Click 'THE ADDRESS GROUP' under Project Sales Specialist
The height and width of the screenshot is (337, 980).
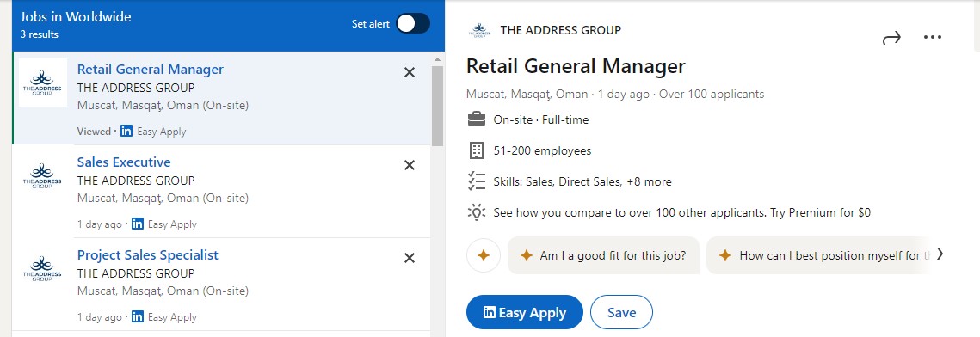coord(136,273)
